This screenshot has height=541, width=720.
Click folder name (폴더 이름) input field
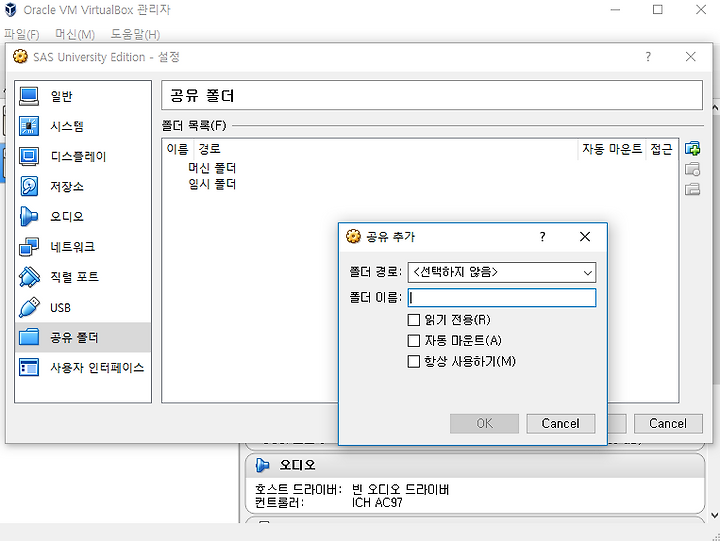point(502,298)
